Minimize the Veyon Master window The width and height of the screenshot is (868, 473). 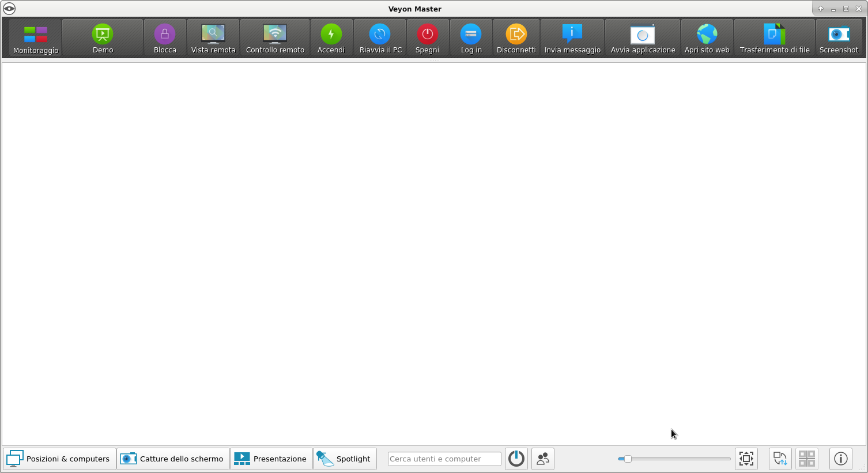tap(833, 9)
